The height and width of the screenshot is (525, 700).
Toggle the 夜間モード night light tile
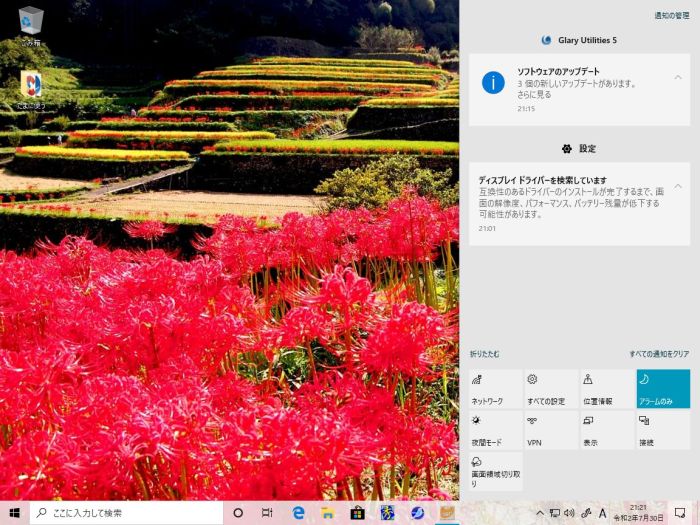(495, 430)
